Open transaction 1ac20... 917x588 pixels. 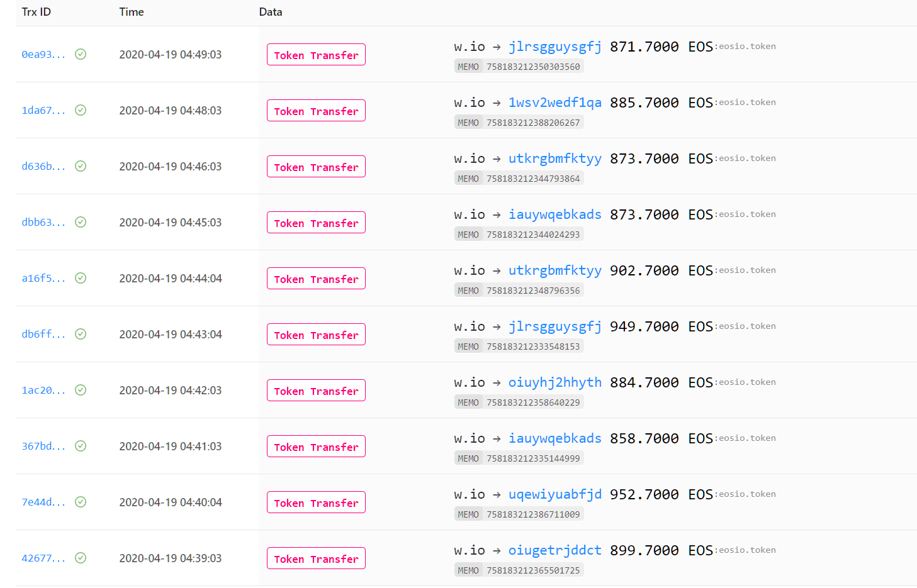pos(43,391)
